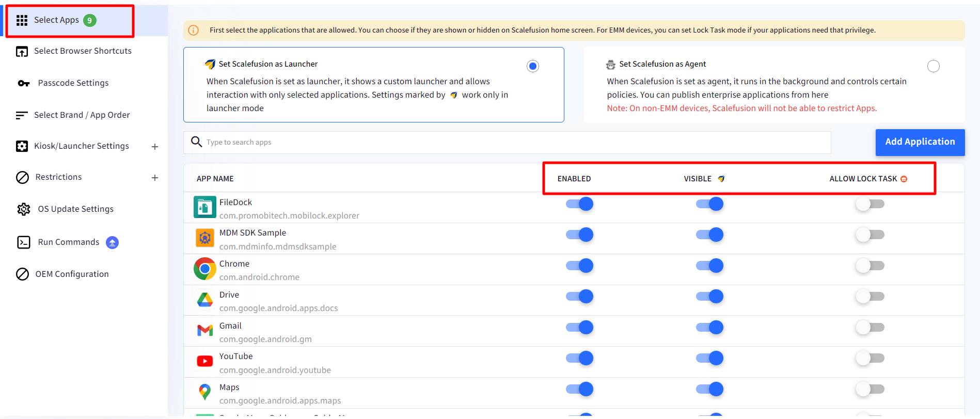The image size is (980, 419).
Task: Enable Allow Lock Task for FileDock
Action: (x=870, y=204)
